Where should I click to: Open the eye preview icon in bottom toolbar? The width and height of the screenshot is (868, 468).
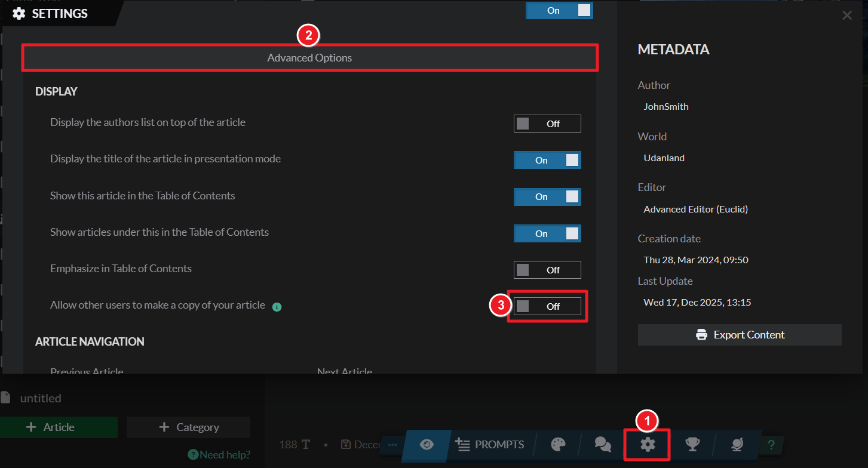[427, 445]
